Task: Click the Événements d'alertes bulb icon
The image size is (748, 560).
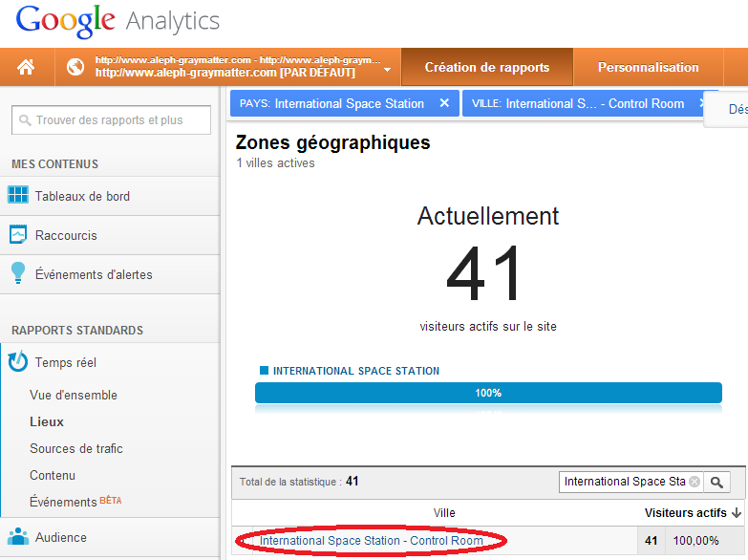Action: click(x=18, y=273)
